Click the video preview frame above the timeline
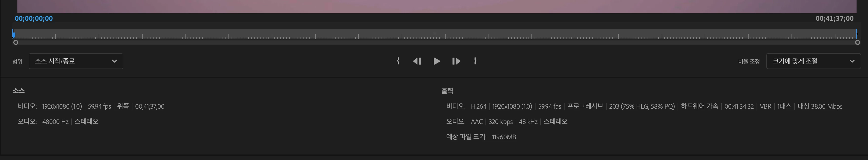The width and height of the screenshot is (868, 160). point(437,6)
